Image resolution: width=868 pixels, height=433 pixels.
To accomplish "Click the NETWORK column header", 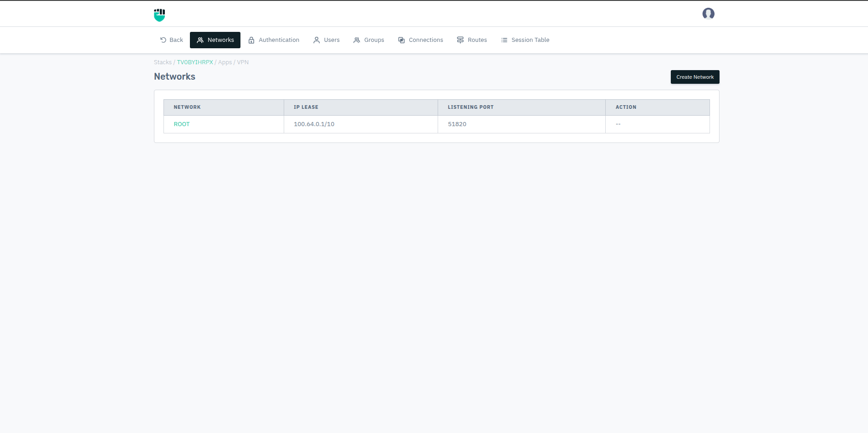I will [x=224, y=107].
